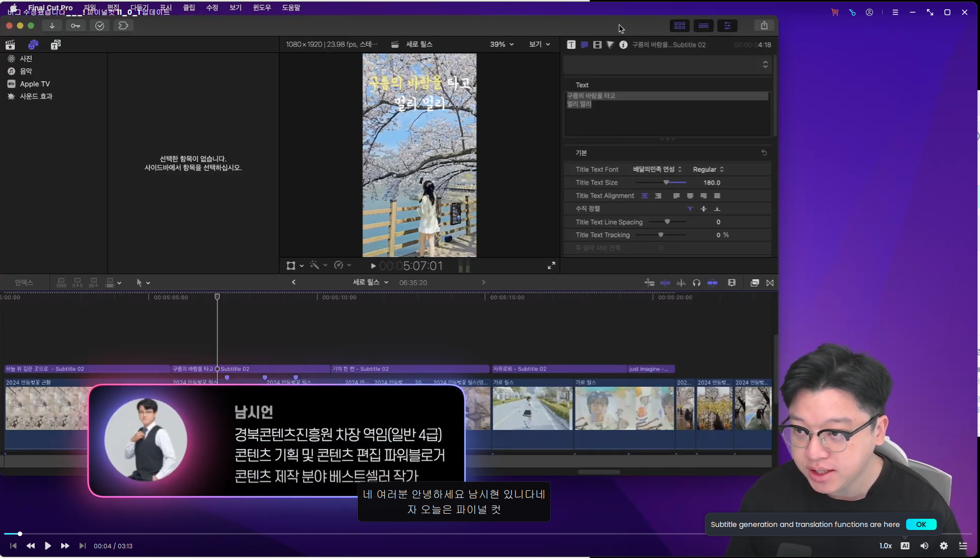Click the import media arrow button

click(52, 25)
